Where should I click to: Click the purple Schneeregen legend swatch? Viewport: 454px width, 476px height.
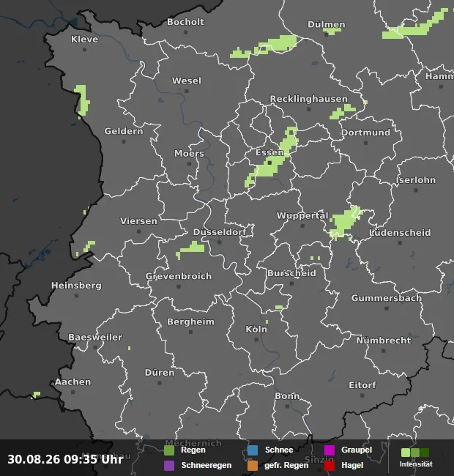(x=169, y=466)
